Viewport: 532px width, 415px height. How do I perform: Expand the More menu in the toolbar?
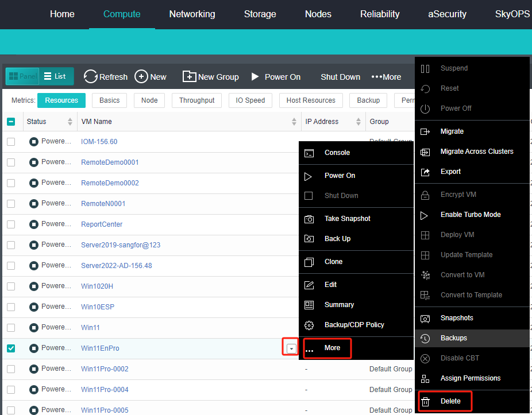[x=386, y=77]
